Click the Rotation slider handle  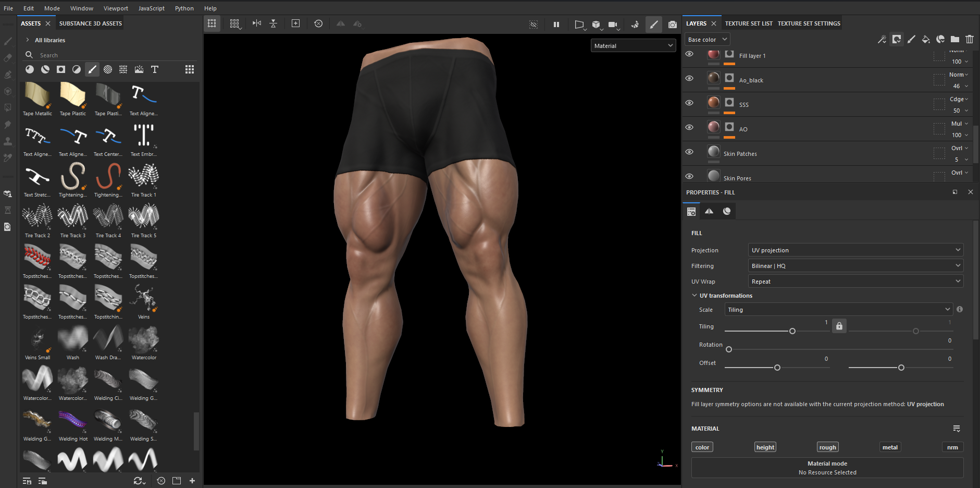click(x=729, y=349)
